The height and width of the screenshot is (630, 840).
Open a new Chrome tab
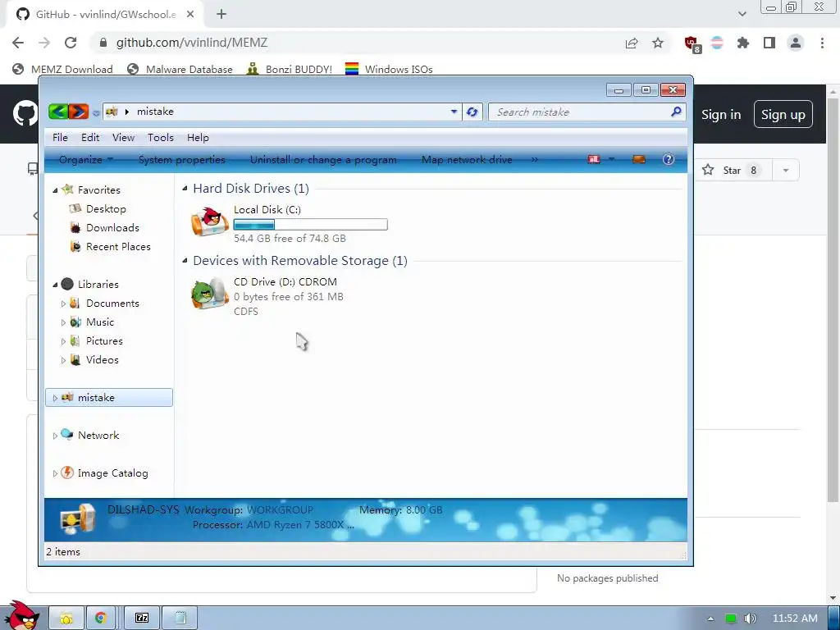tap(221, 15)
